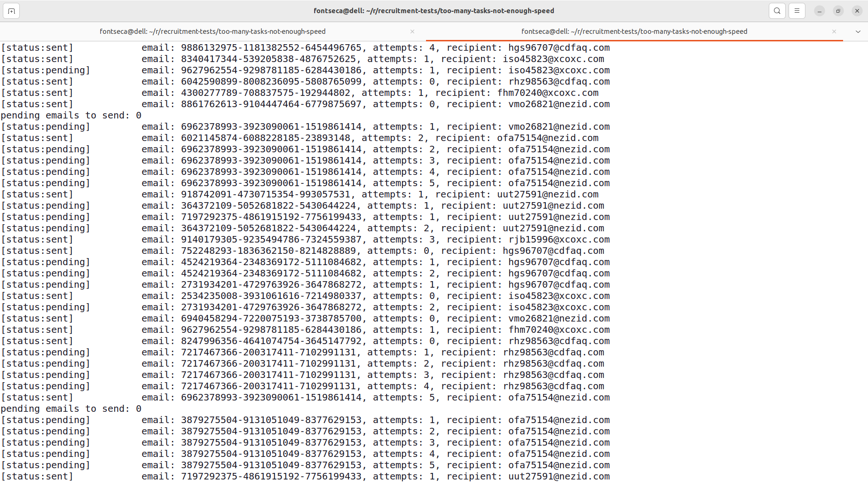
Task: Close the first terminal tab
Action: tap(412, 31)
